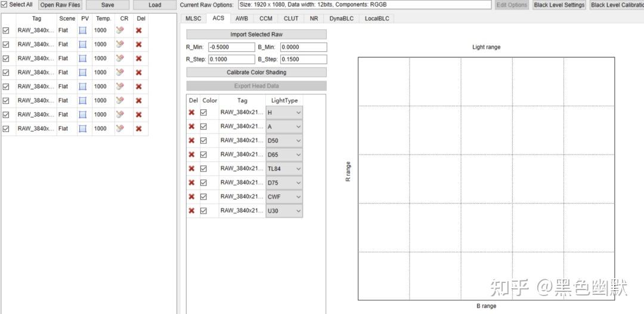
Task: Uncheck the Color checkbox for TL84 row
Action: pyautogui.click(x=203, y=168)
